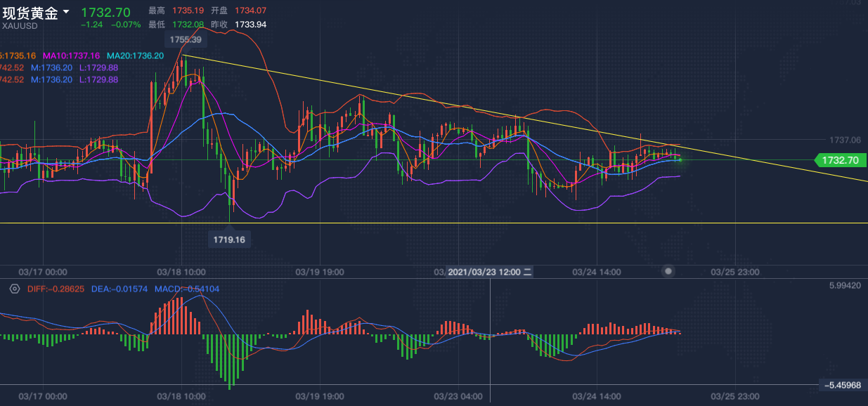The height and width of the screenshot is (406, 868).
Task: Click the 03/25 23:00 date on main chart axis
Action: click(x=734, y=271)
